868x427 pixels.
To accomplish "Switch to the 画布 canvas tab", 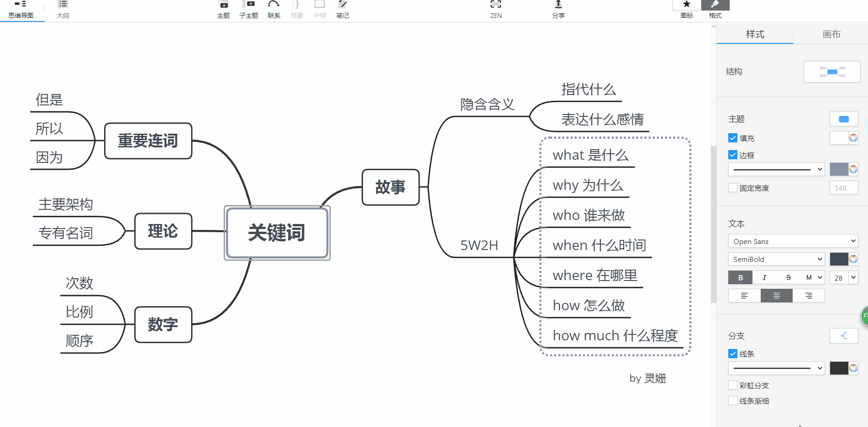I will pos(831,34).
